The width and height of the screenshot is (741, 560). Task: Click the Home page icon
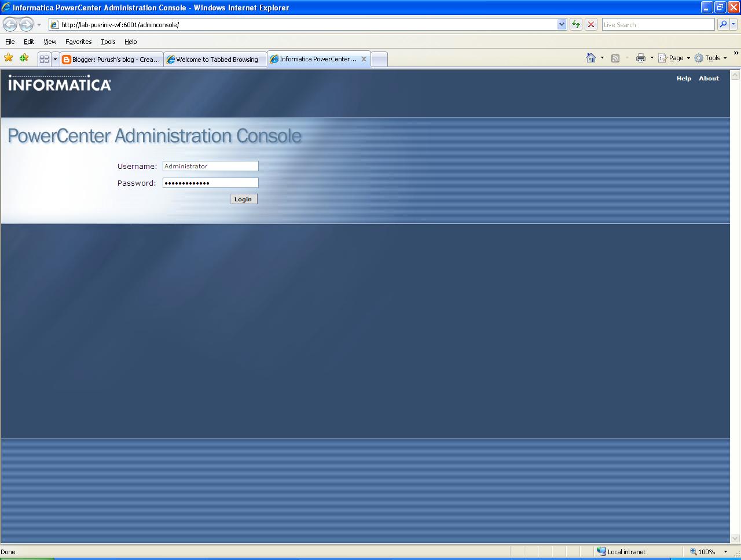[591, 58]
